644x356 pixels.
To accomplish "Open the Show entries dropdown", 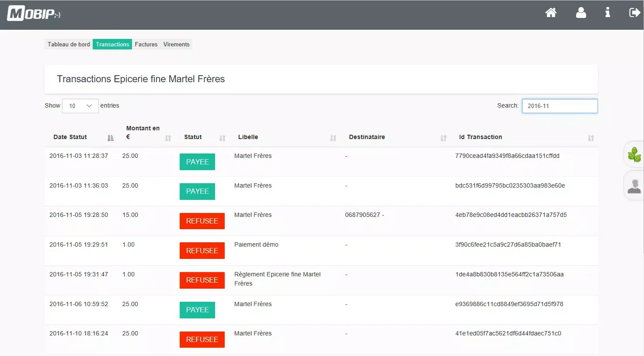I will [x=80, y=106].
